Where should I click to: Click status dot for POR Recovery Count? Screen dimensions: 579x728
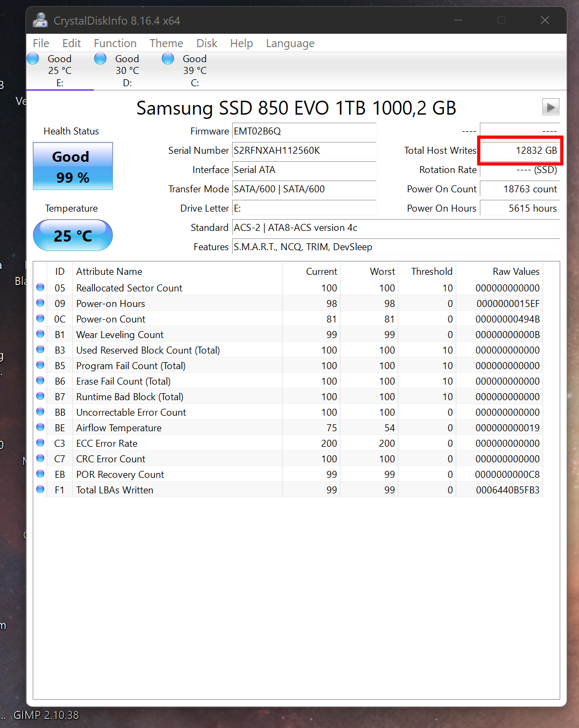[x=40, y=474]
